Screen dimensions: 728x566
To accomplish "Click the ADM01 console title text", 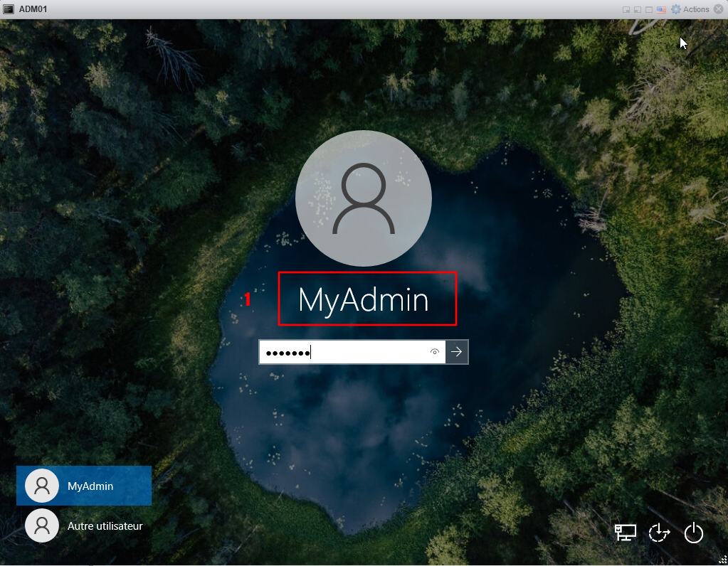I will (33, 9).
